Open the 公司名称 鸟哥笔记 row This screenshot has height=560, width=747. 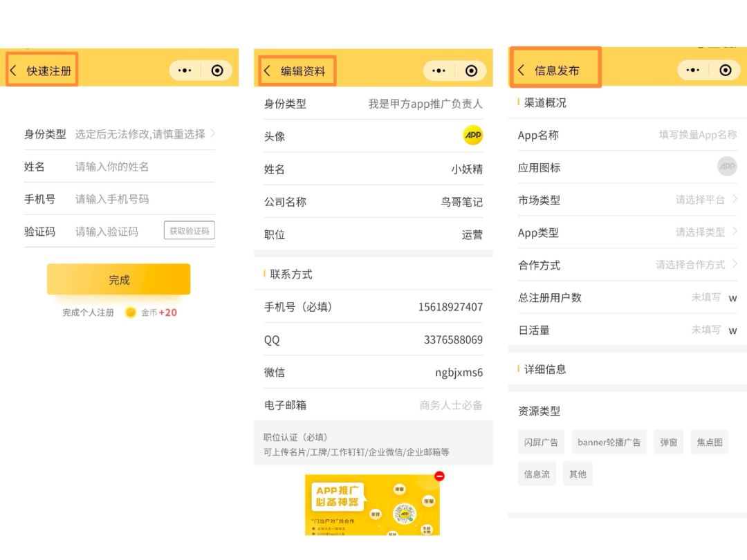click(373, 202)
